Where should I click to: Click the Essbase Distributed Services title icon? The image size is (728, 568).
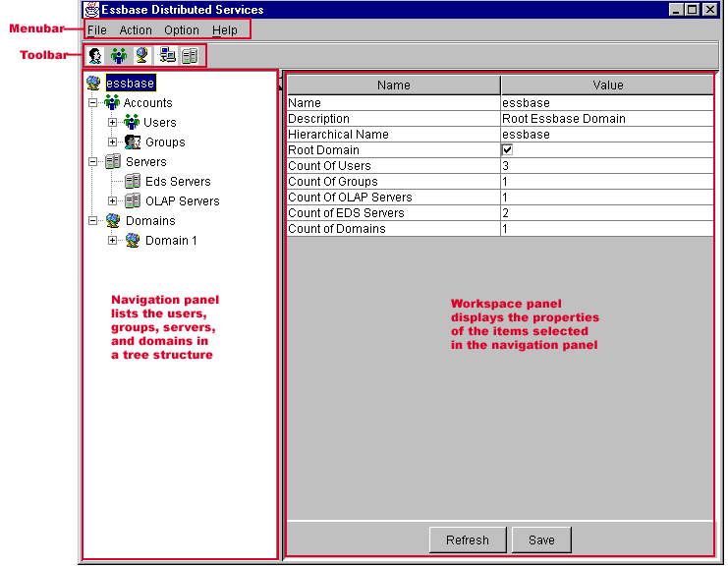click(91, 9)
